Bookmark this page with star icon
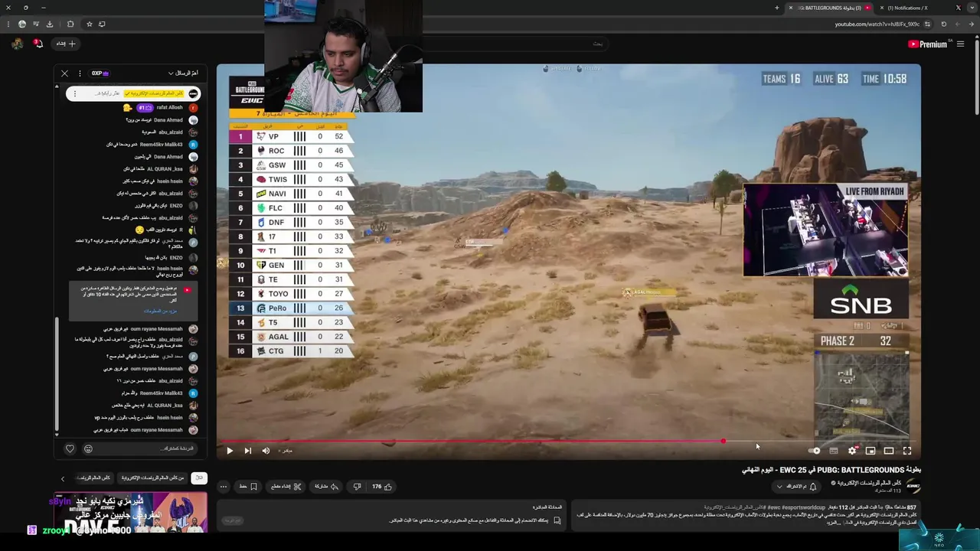The width and height of the screenshot is (980, 551). (x=89, y=24)
